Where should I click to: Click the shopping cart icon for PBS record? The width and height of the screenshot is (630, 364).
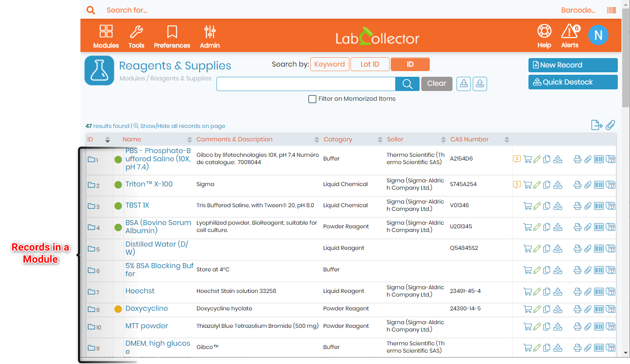[528, 159]
